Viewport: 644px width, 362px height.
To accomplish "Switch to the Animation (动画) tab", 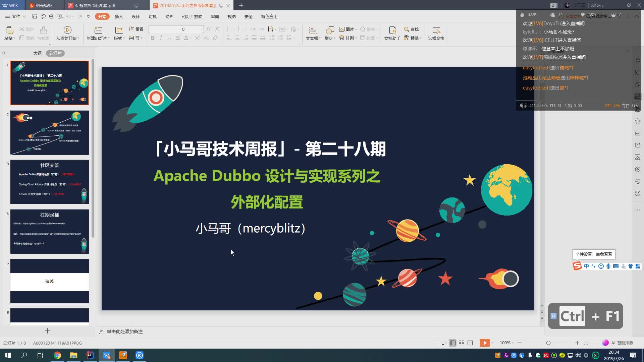I will coord(169,16).
